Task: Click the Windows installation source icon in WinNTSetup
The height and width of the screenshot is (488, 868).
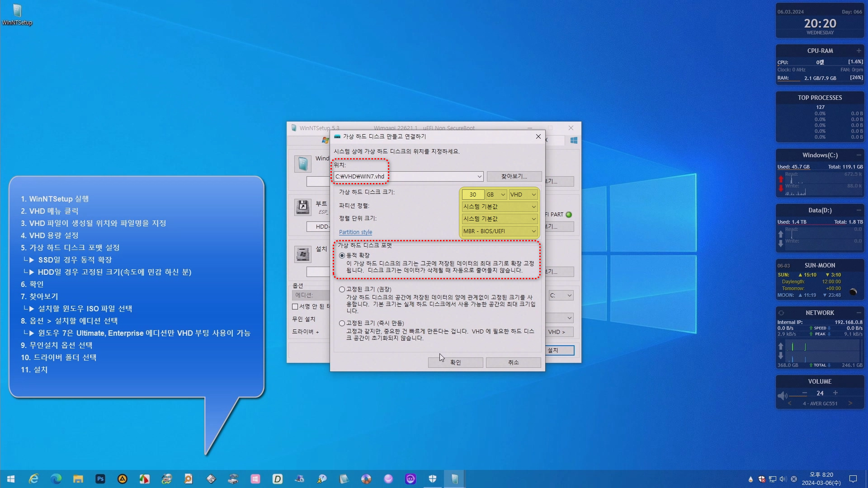Action: tap(302, 164)
